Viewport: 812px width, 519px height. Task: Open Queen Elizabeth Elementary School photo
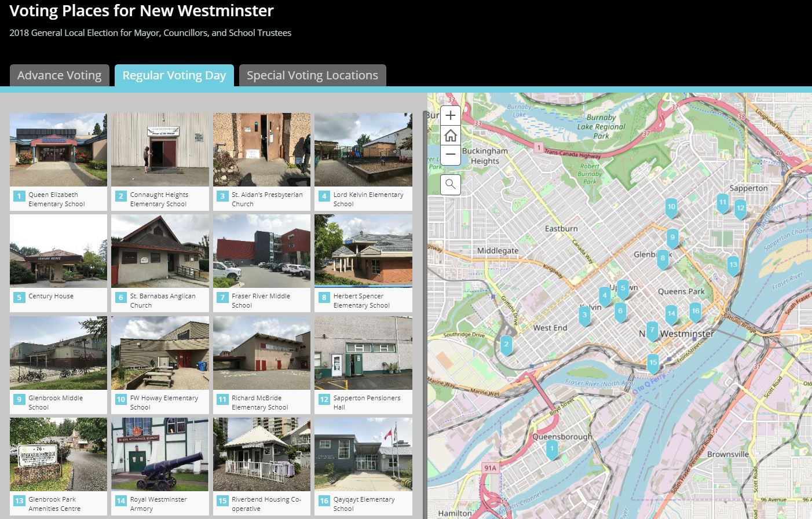click(x=58, y=149)
